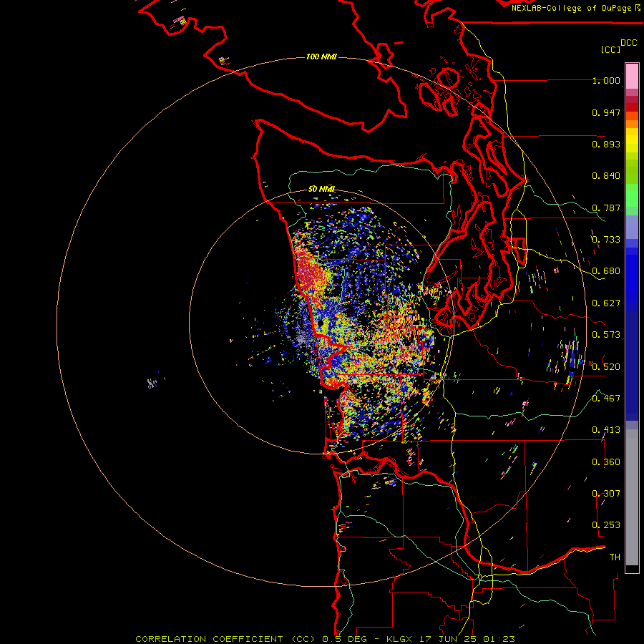Viewport: 644px width, 644px height.
Task: Select the 0.467 color bar value
Action: 606,398
